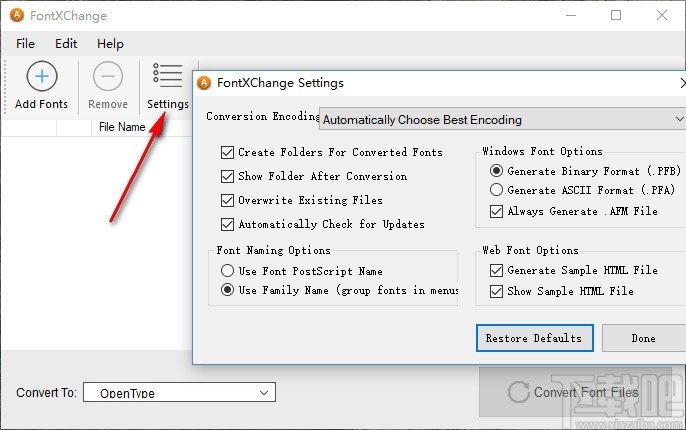Uncheck Always Generate .AFM File

pos(497,211)
